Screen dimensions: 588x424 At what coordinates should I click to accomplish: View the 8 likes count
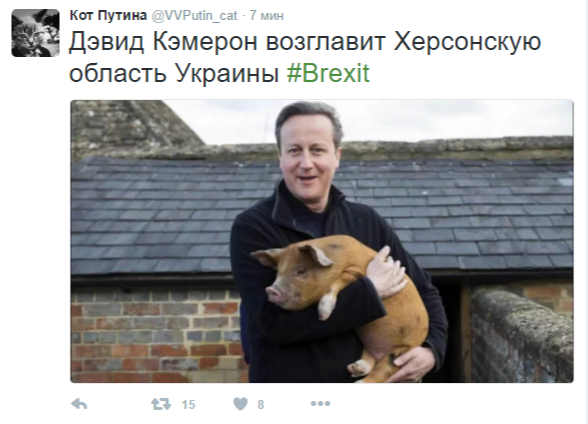coord(261,405)
